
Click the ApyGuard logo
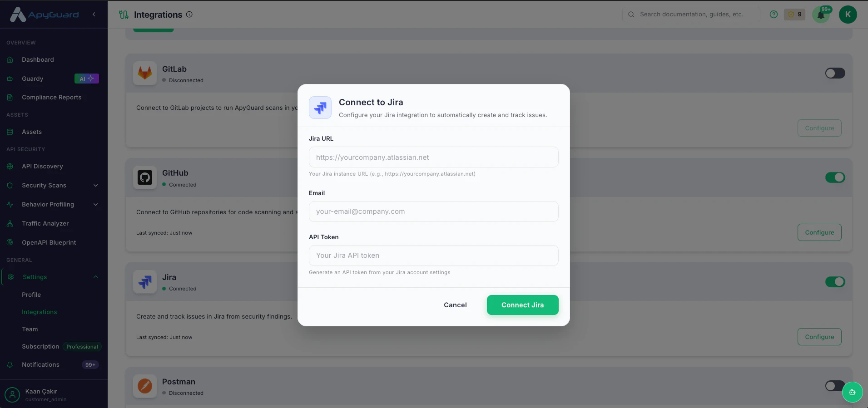tap(44, 15)
